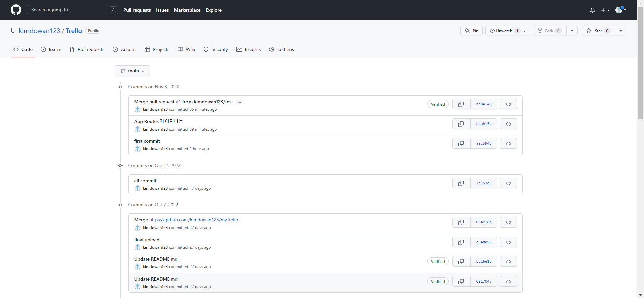Image resolution: width=644 pixels, height=298 pixels.
Task: Go to Marketplace in top navigation
Action: [187, 10]
